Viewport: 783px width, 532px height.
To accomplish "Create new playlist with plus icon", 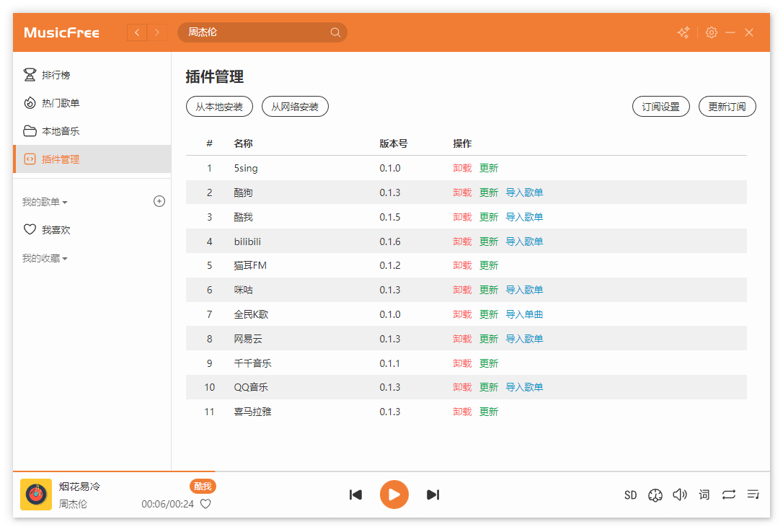I will [159, 201].
